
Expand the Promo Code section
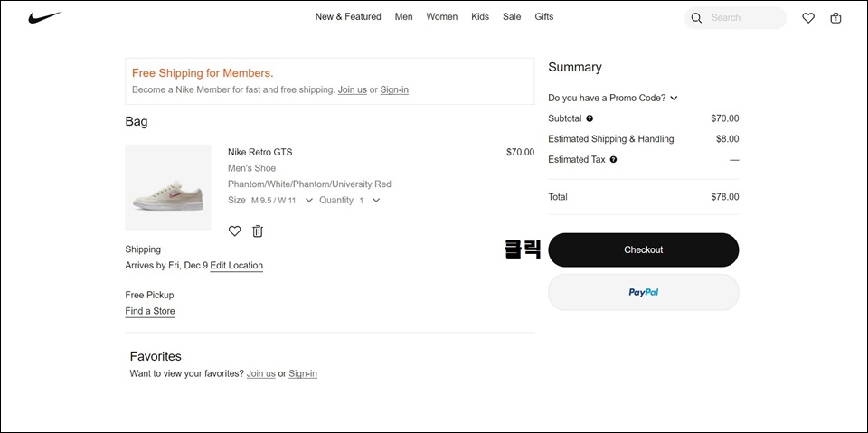point(613,98)
